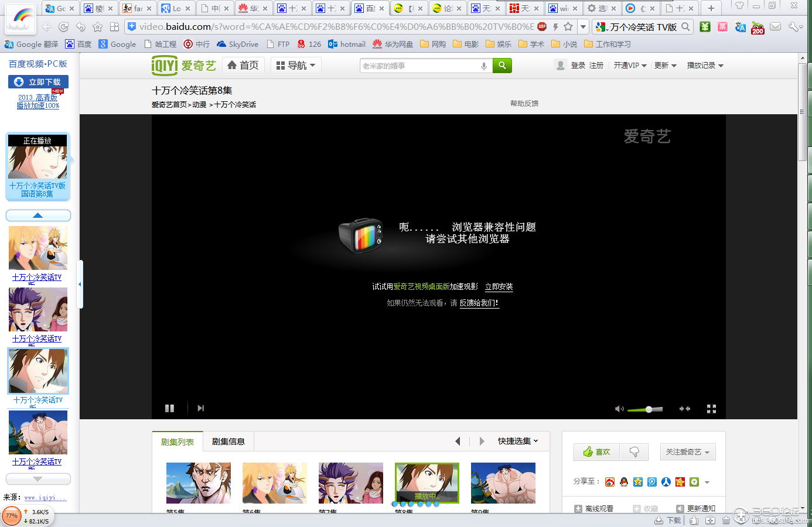Skip to the next episode in the player

[x=201, y=408]
